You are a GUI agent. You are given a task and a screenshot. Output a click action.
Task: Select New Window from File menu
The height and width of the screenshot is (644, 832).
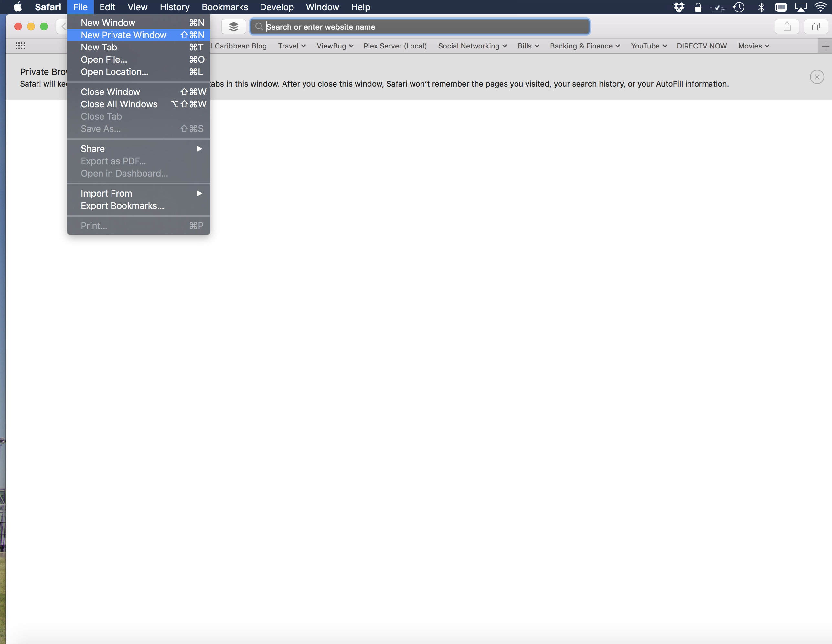(x=139, y=23)
